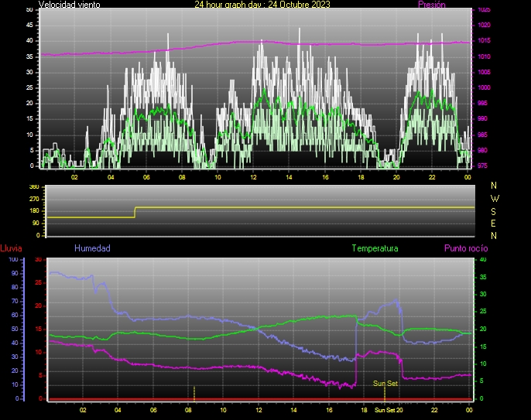The image size is (531, 420).
Task: Click the '06' hour label under the wind chart
Action: [146, 177]
